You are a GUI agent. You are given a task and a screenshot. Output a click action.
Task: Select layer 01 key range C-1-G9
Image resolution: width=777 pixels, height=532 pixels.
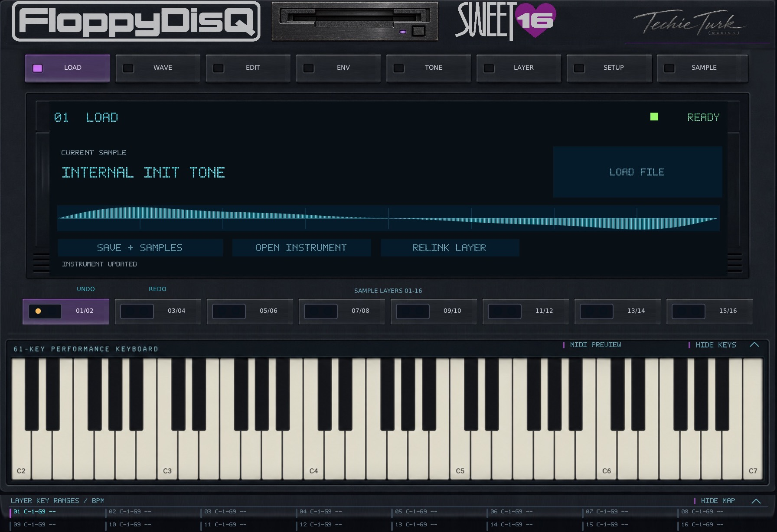35,512
